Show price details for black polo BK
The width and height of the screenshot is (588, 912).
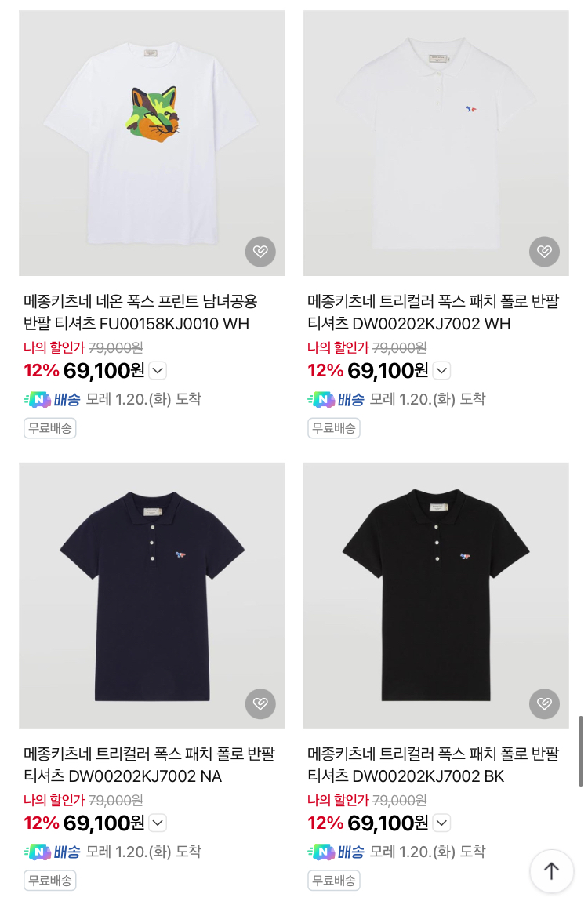pos(441,823)
